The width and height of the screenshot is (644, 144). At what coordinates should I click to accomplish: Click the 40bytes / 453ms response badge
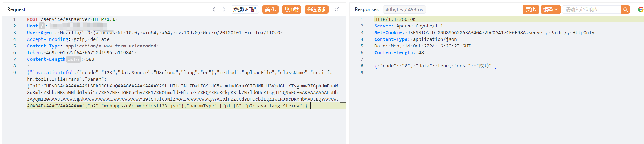point(404,9)
